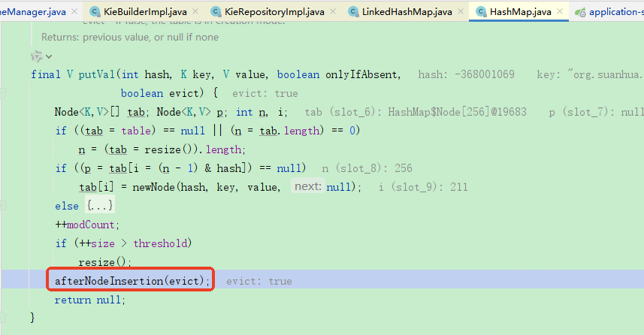Click the putVal method name

[x=97, y=74]
